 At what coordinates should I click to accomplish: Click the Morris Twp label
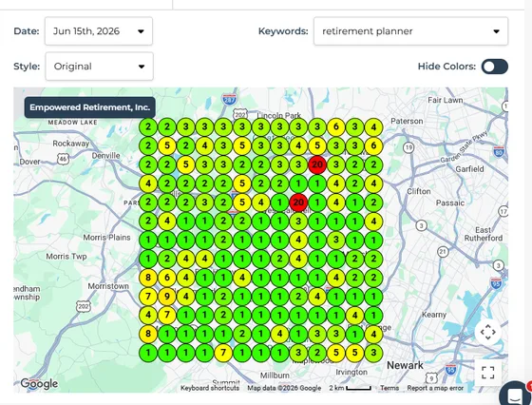66,257
